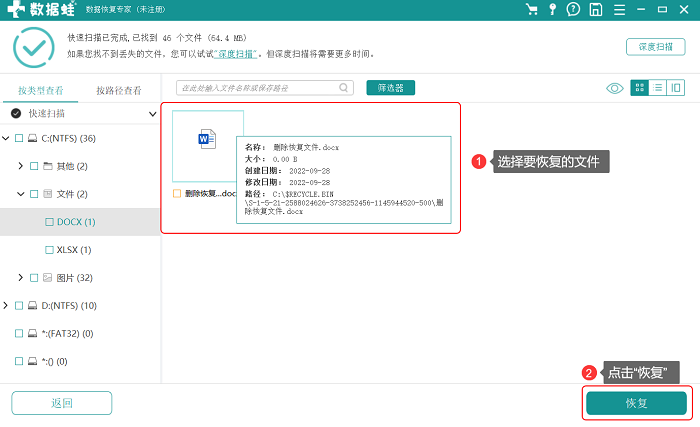
Task: Collapse the 快速扫描 dropdown arrow
Action: click(x=152, y=114)
